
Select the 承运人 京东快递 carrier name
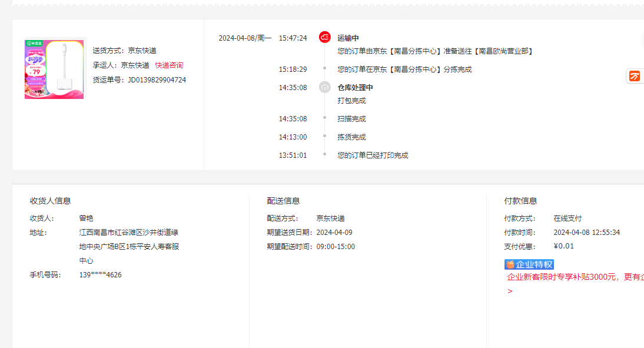[135, 65]
